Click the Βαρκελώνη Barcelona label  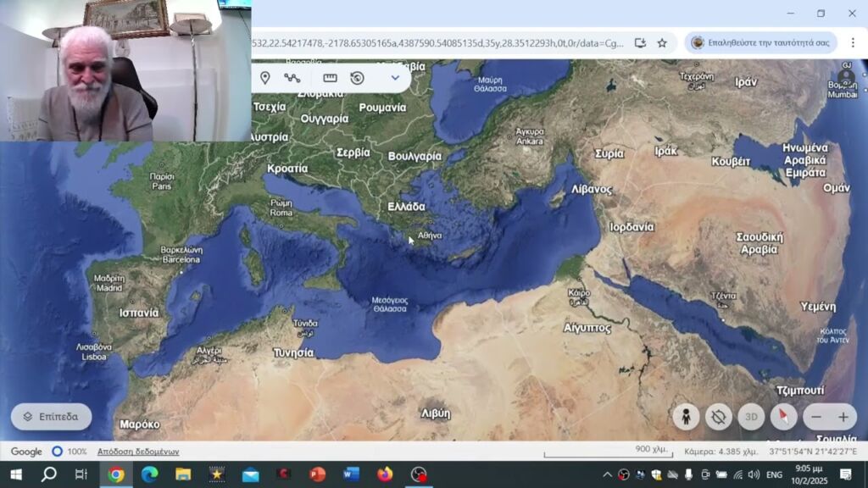[181, 254]
